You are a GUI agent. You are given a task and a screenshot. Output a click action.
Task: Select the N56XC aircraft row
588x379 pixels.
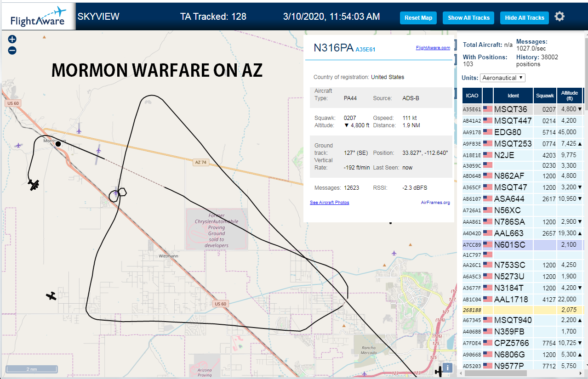(x=523, y=210)
